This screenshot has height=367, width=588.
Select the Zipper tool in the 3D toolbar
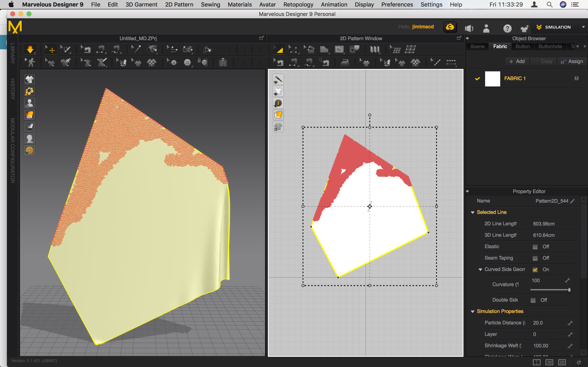coord(223,62)
